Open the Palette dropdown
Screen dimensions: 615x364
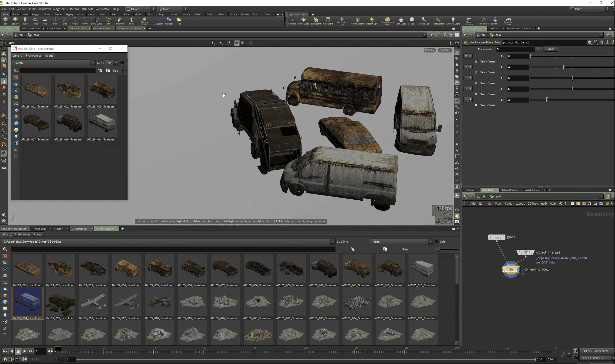(53, 63)
